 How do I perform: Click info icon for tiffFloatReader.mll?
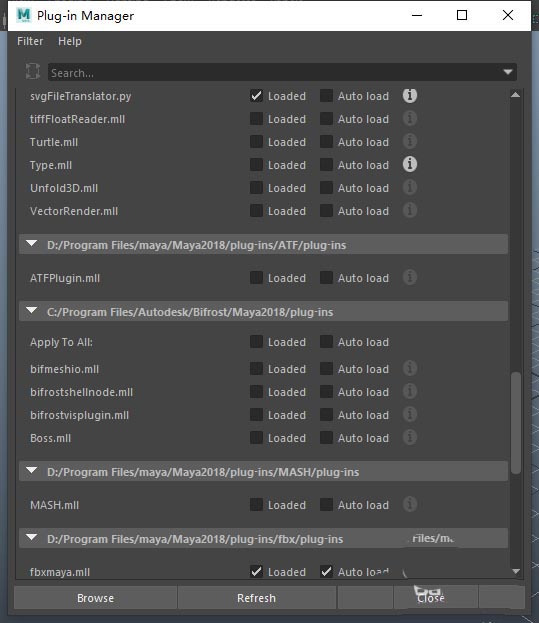click(x=410, y=119)
